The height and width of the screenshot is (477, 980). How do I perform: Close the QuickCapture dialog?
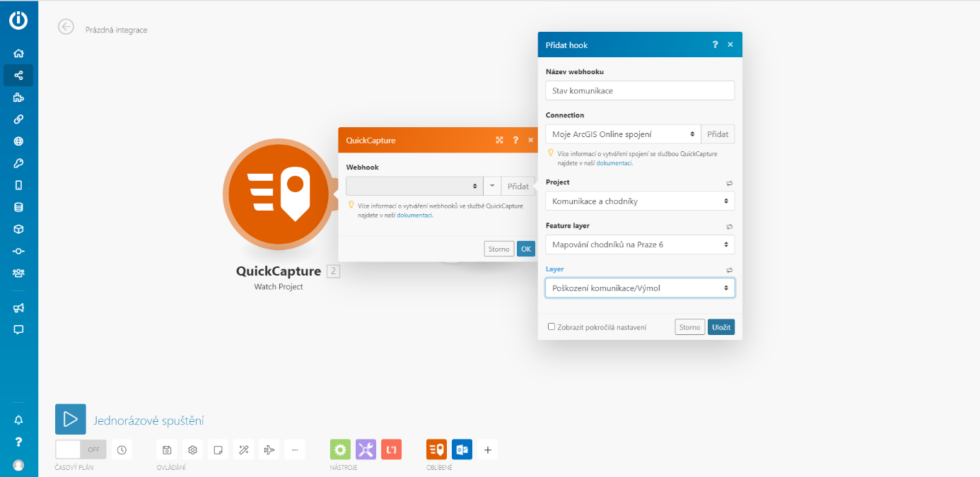(x=531, y=140)
